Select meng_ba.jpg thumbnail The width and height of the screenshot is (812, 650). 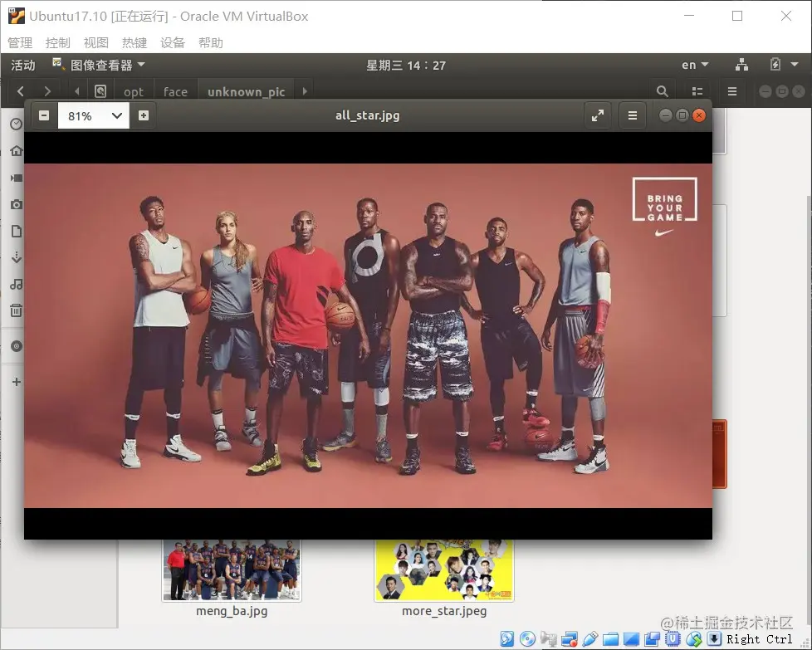point(232,569)
